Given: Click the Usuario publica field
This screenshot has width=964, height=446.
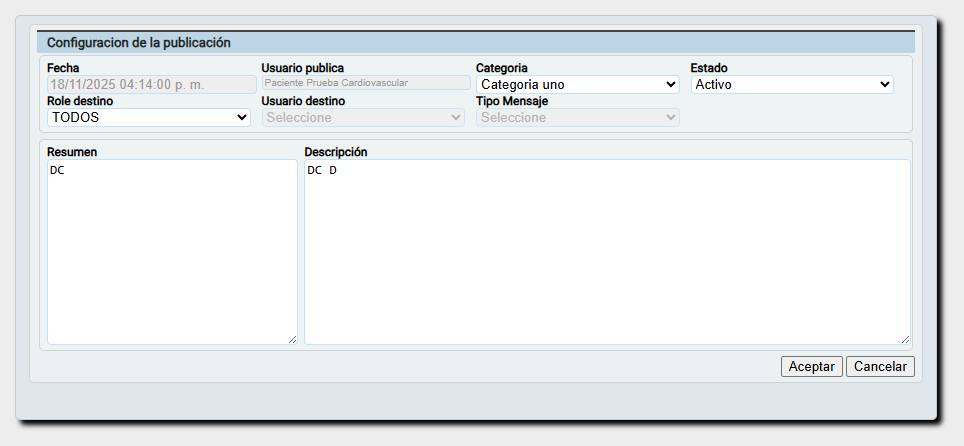Looking at the screenshot, I should click(x=365, y=84).
